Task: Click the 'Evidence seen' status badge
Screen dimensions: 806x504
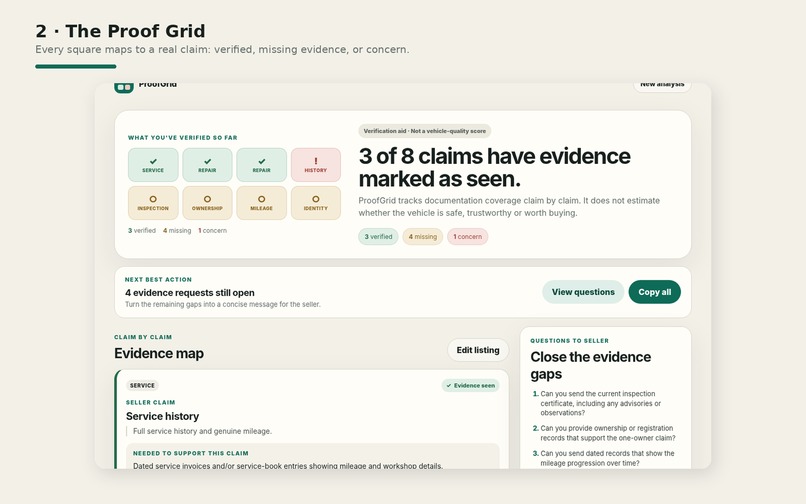Action: click(470, 386)
